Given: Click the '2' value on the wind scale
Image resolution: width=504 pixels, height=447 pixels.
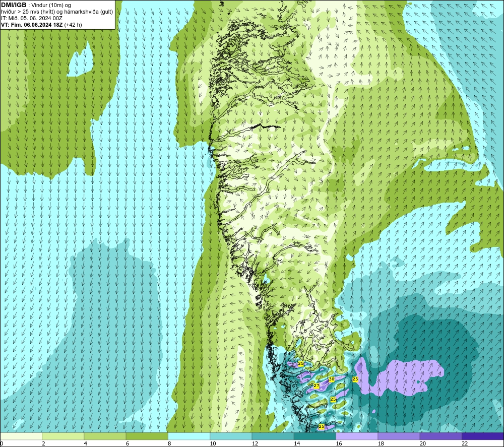Looking at the screenshot, I should pyautogui.click(x=43, y=443).
